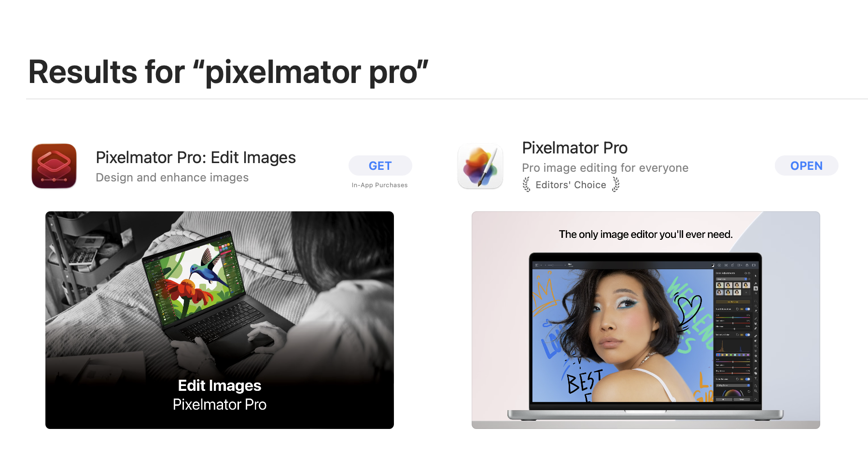Open the black-and-white Edit Images preview screenshot

pyautogui.click(x=220, y=320)
